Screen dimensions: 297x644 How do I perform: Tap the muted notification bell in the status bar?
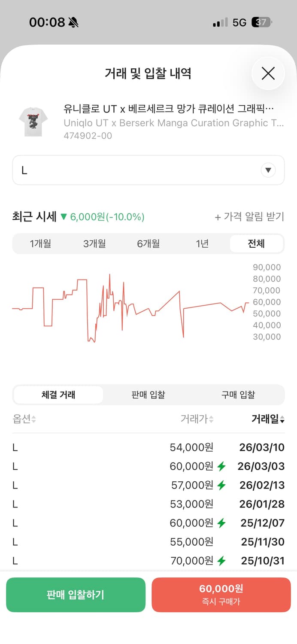tap(73, 22)
